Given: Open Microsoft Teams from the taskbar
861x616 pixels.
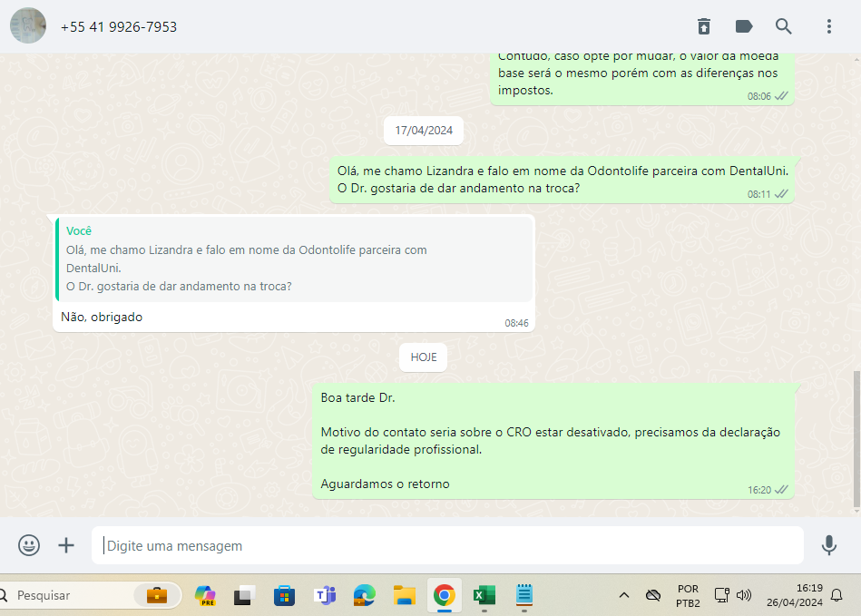Looking at the screenshot, I should click(325, 595).
